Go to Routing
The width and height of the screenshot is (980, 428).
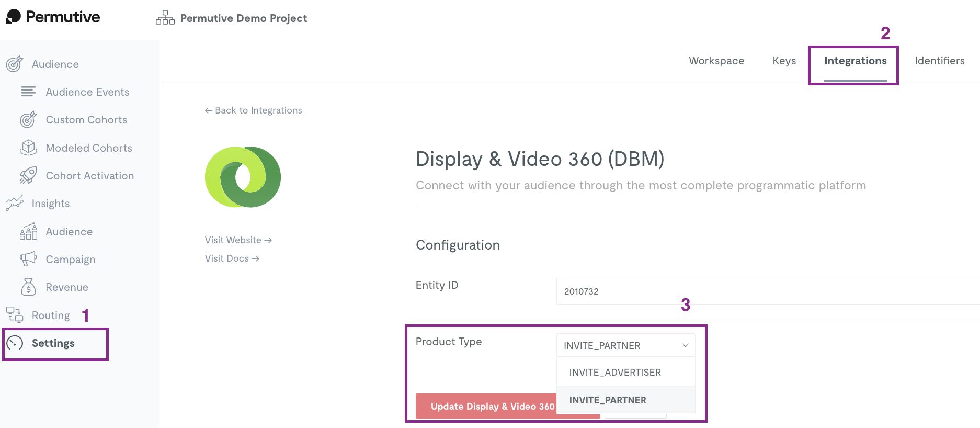pos(51,316)
